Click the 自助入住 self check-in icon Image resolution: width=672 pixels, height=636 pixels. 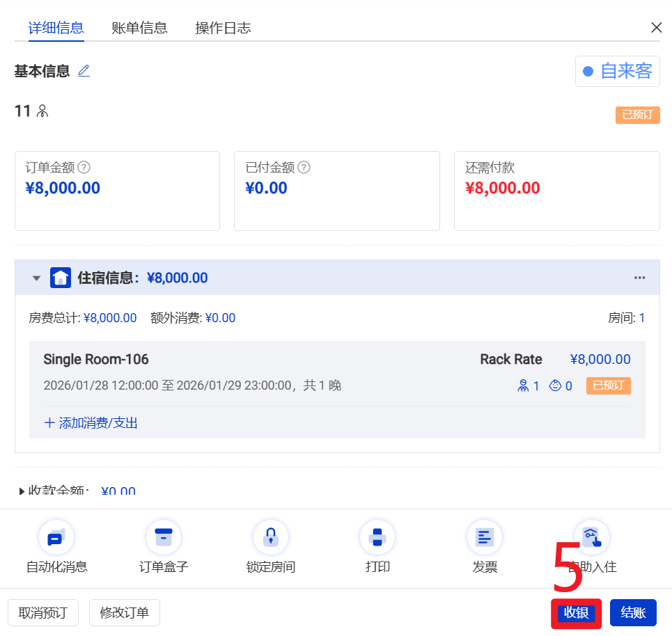click(x=591, y=538)
